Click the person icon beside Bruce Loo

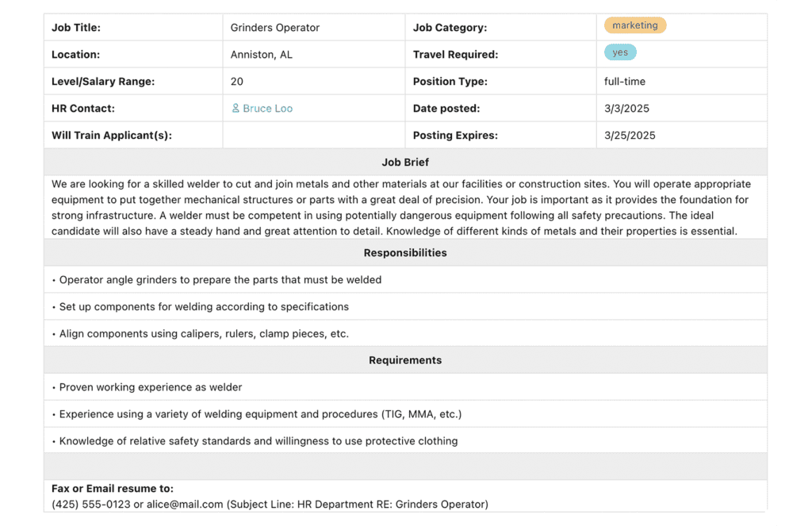(x=236, y=108)
